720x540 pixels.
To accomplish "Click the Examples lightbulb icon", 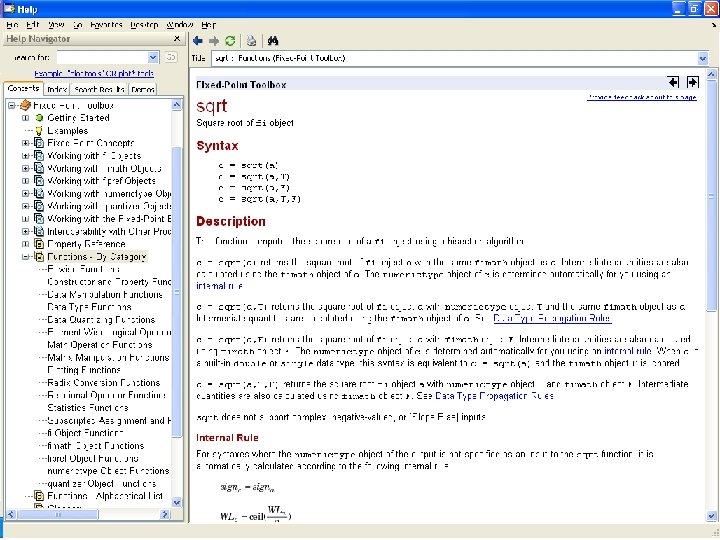I will pos(39,131).
